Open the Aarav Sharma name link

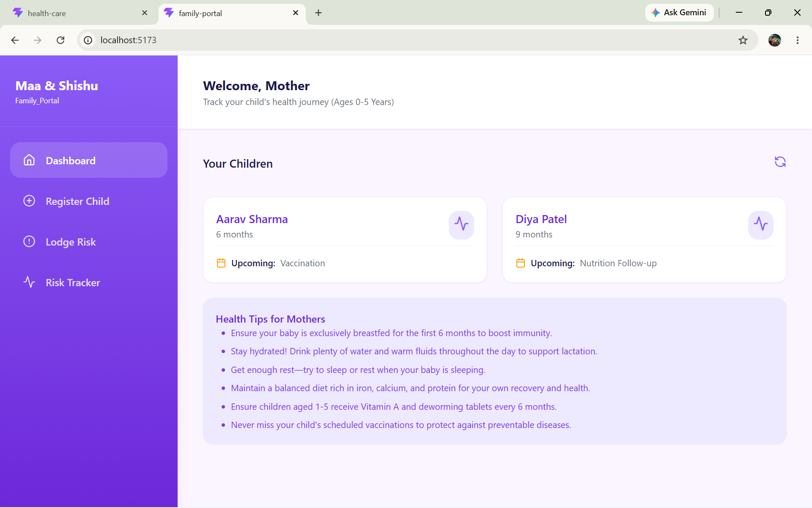click(252, 219)
